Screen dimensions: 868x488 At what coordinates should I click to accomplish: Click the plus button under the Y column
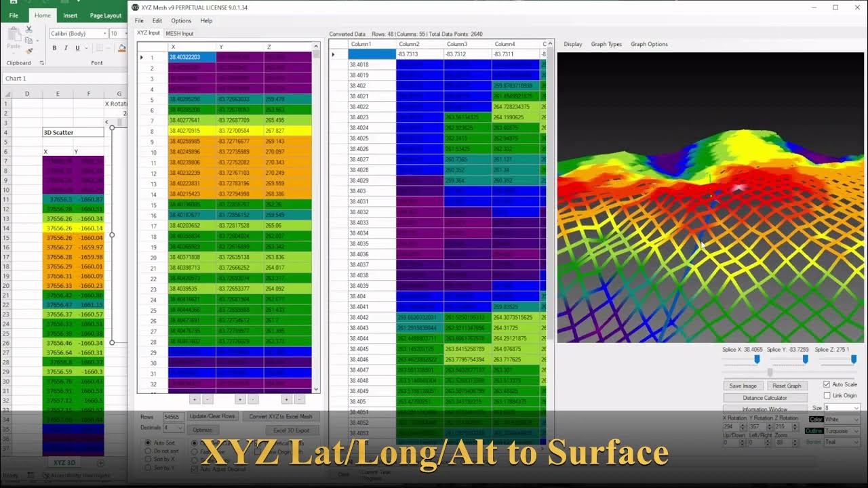point(240,399)
